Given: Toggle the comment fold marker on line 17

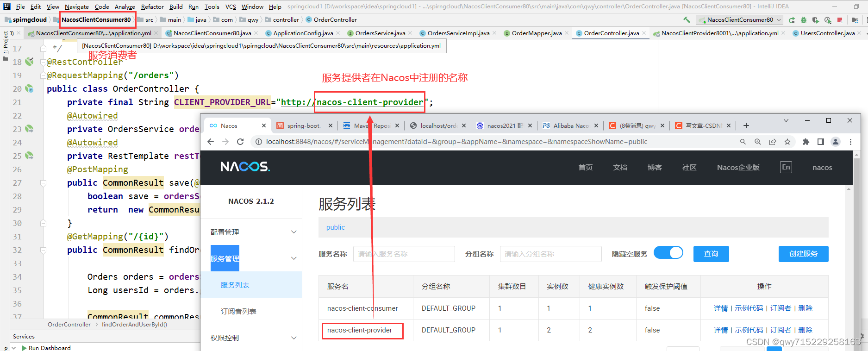Looking at the screenshot, I should pyautogui.click(x=43, y=48).
